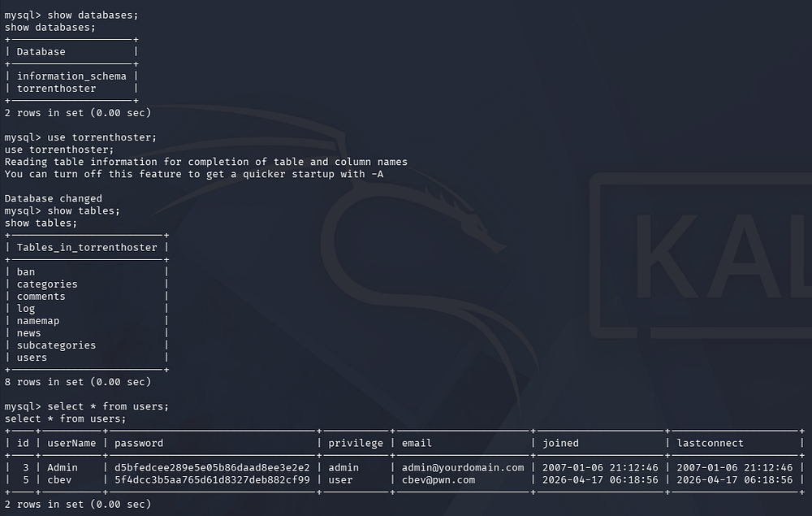This screenshot has height=516, width=812.
Task: Click the cbev password hash value
Action: point(212,479)
